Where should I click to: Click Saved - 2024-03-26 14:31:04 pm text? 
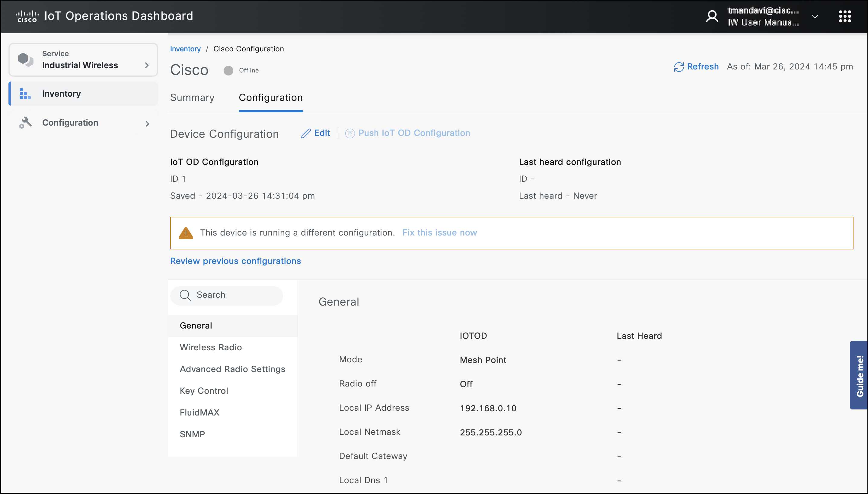tap(242, 196)
